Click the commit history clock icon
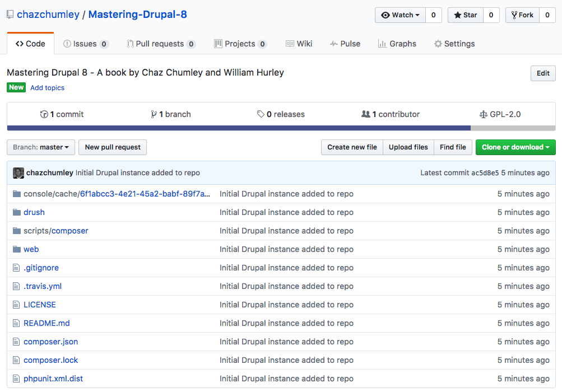Viewport: 562px width, 392px height. (44, 114)
